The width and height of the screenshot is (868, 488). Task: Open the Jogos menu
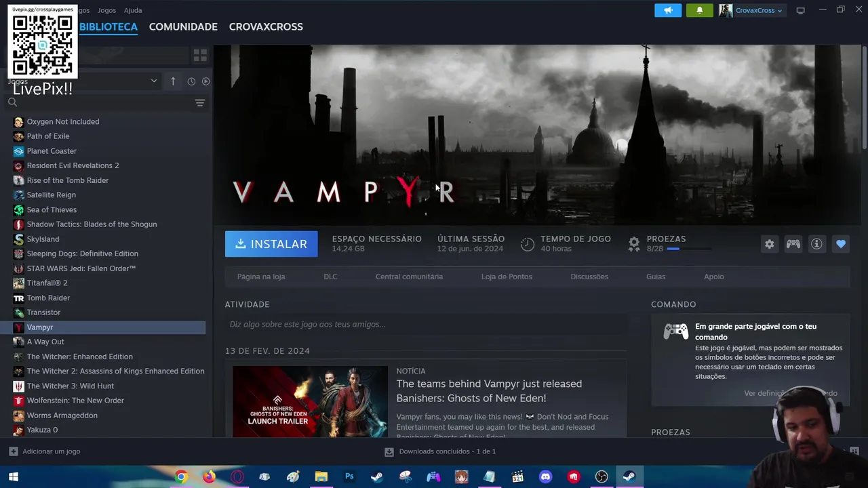(x=106, y=10)
